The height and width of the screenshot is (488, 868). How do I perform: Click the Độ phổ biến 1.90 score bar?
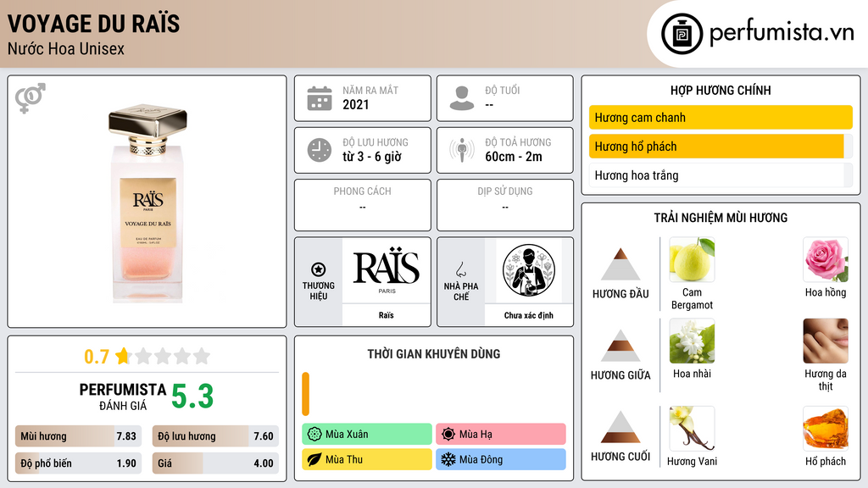[78, 463]
